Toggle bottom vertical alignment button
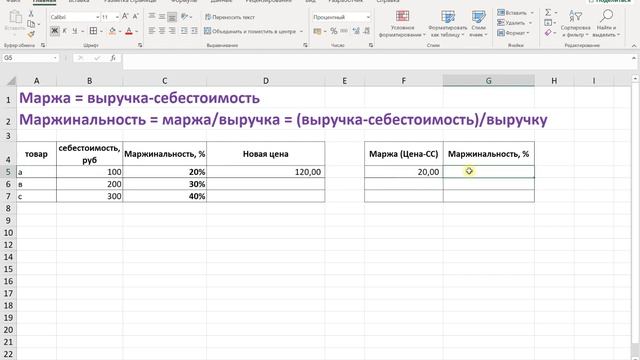The height and width of the screenshot is (360, 640). 172,17
